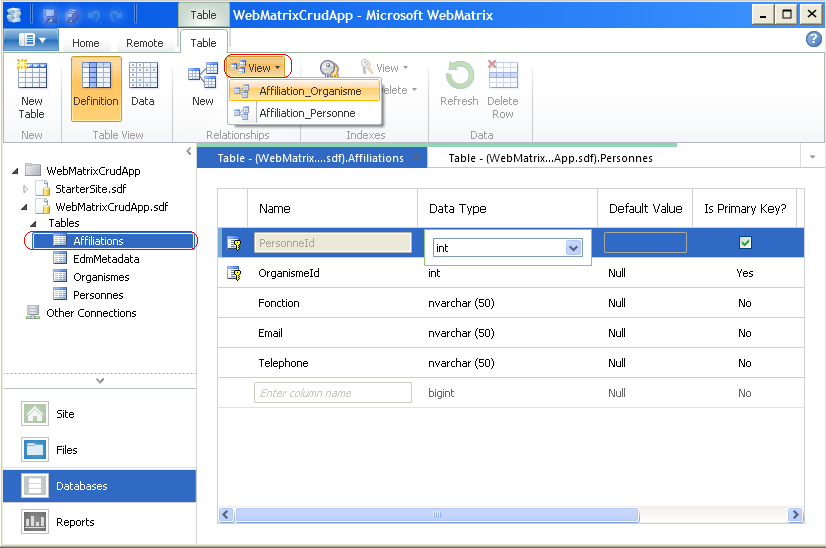Click the Delete Row icon
826x548 pixels.
click(x=502, y=88)
